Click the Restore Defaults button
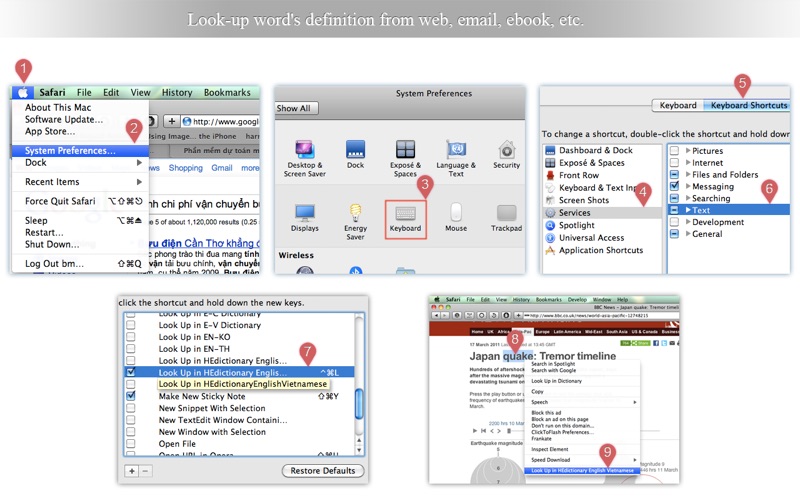The image size is (800, 500). [323, 470]
